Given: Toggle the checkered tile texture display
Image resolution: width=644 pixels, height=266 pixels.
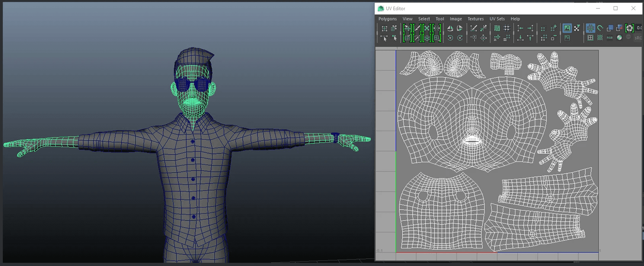Looking at the screenshot, I should click(x=600, y=38).
